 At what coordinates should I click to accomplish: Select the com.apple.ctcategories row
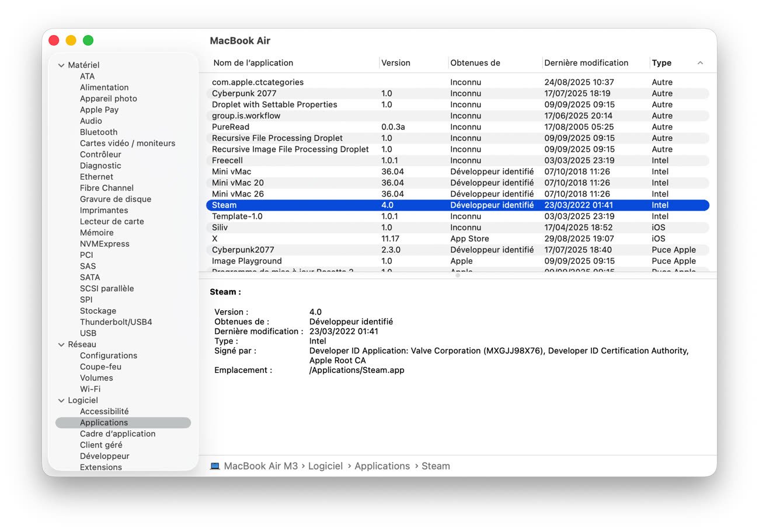458,82
